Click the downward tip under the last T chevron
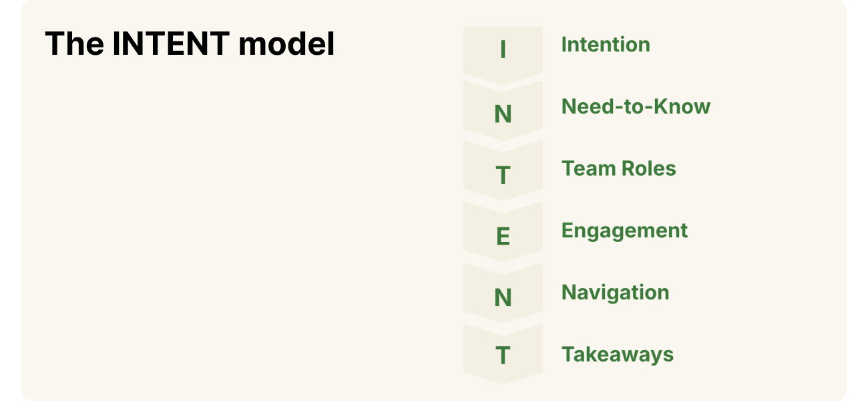 [x=503, y=380]
